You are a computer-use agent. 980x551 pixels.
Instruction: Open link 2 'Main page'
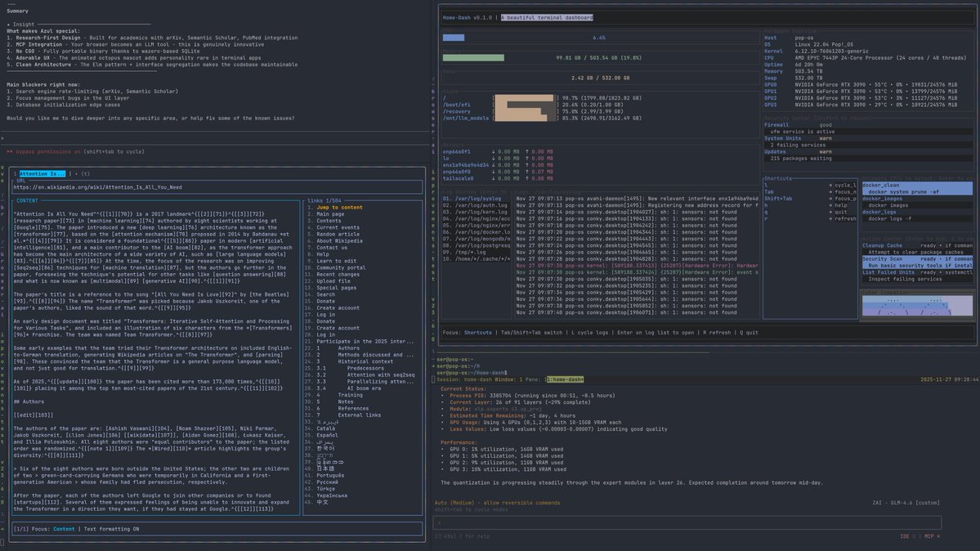click(330, 214)
